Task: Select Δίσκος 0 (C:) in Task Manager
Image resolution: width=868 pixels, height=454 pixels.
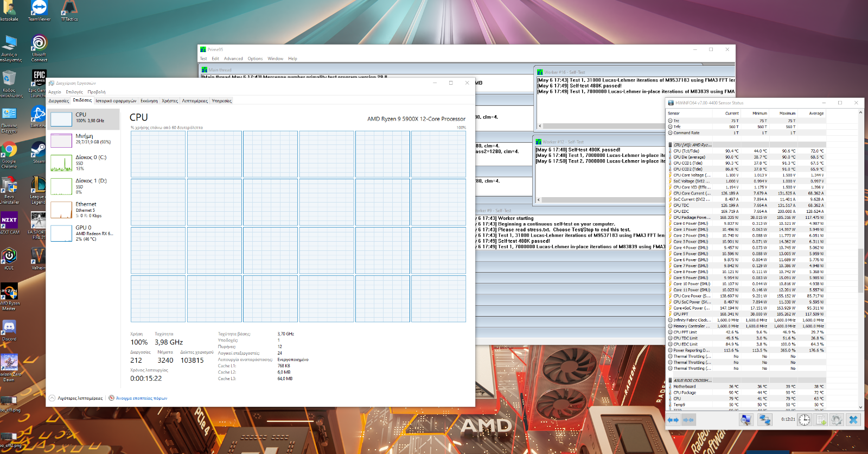Action: coord(84,163)
